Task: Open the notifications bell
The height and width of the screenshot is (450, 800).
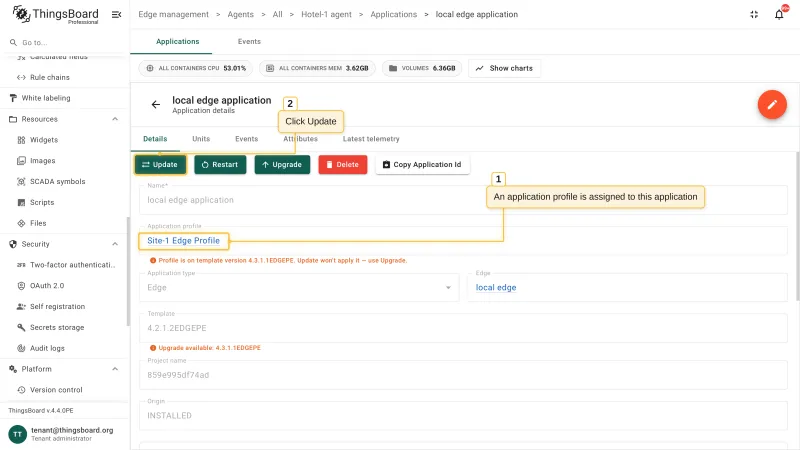Action: [x=779, y=14]
